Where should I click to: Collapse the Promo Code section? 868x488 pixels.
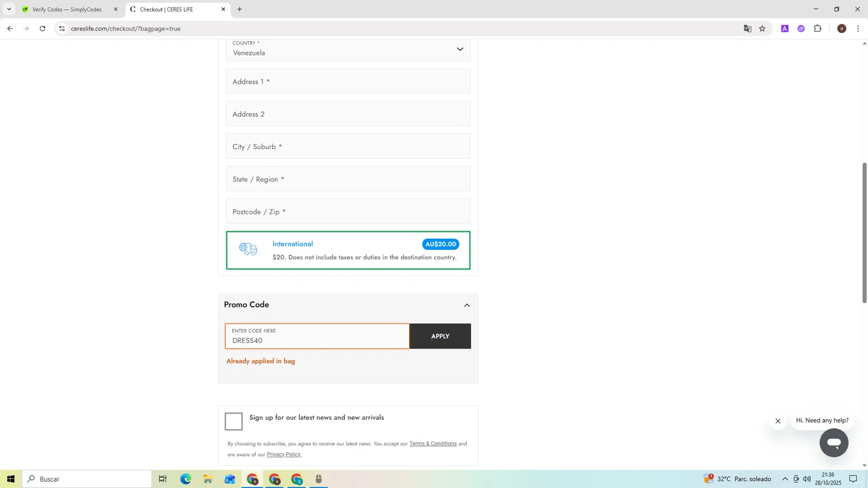point(467,305)
